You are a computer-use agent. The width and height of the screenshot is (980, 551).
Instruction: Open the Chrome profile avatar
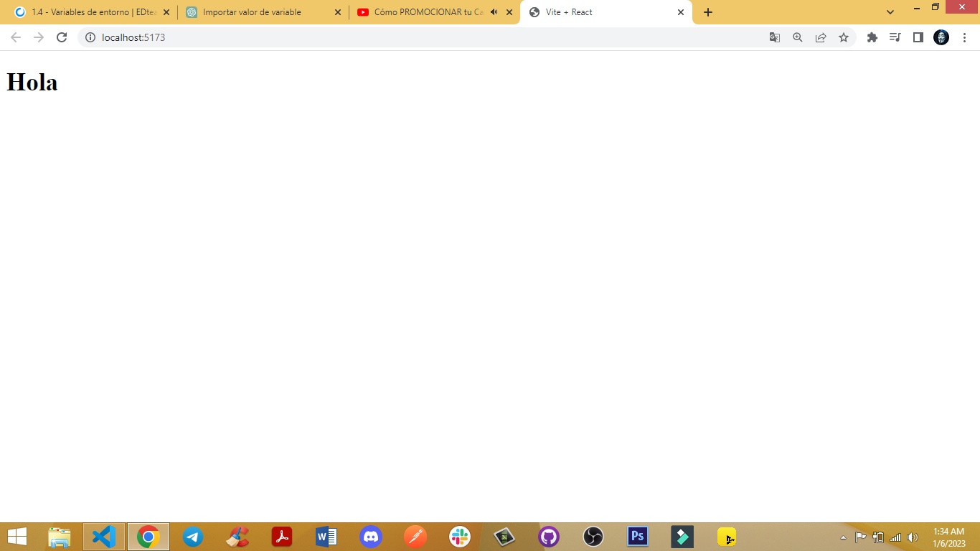941,37
